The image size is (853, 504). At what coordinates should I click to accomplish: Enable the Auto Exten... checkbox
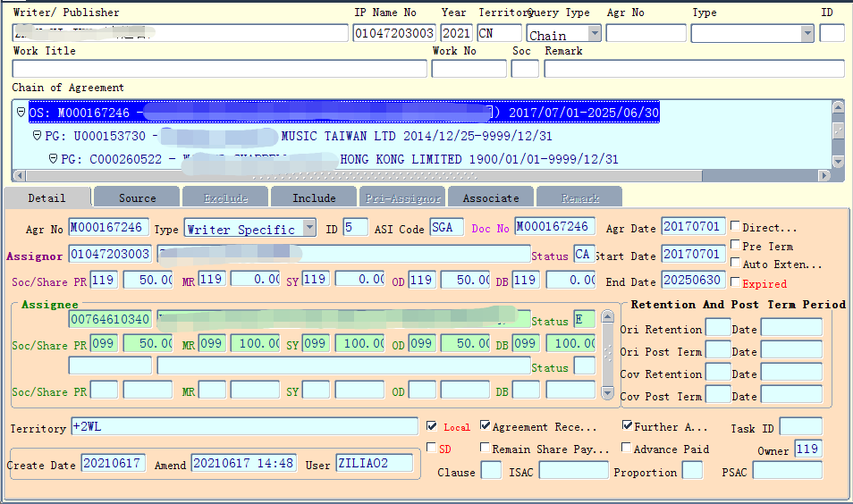(x=735, y=263)
